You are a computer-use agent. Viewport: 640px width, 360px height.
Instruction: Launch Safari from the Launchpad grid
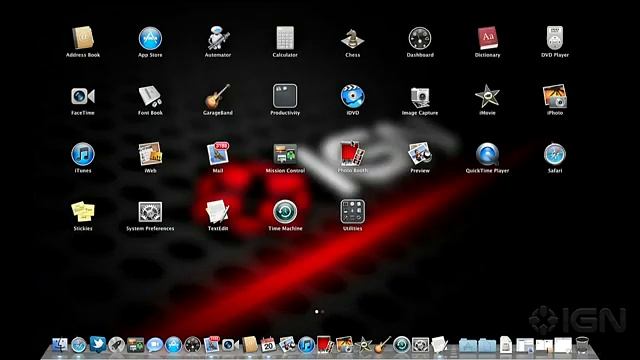555,154
